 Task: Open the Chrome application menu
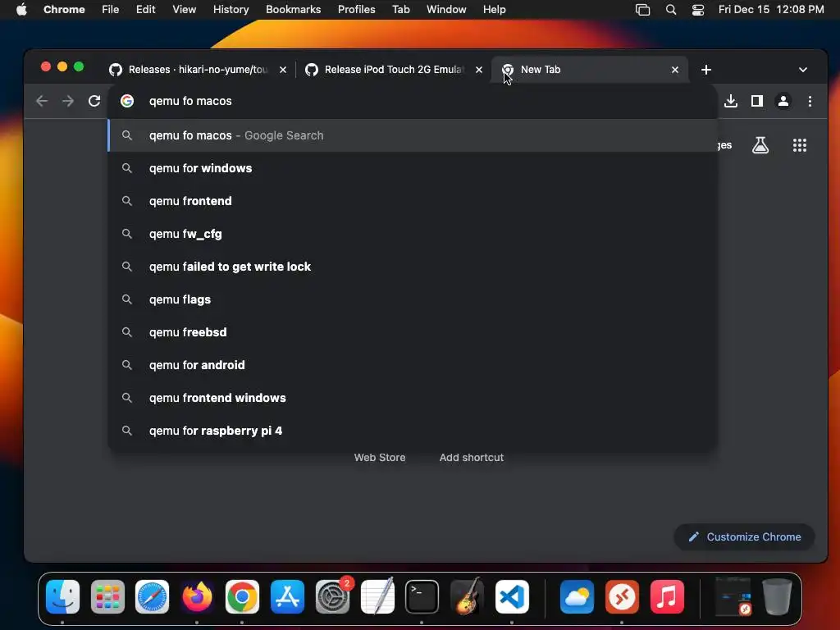pos(64,10)
